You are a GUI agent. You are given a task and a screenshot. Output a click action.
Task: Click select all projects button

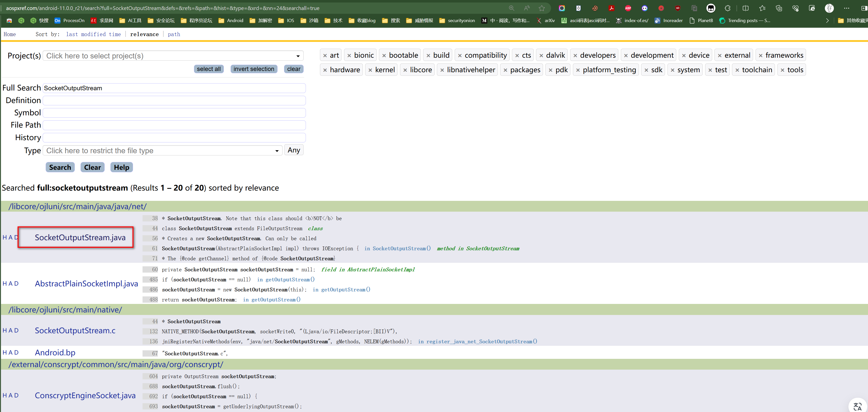point(209,69)
